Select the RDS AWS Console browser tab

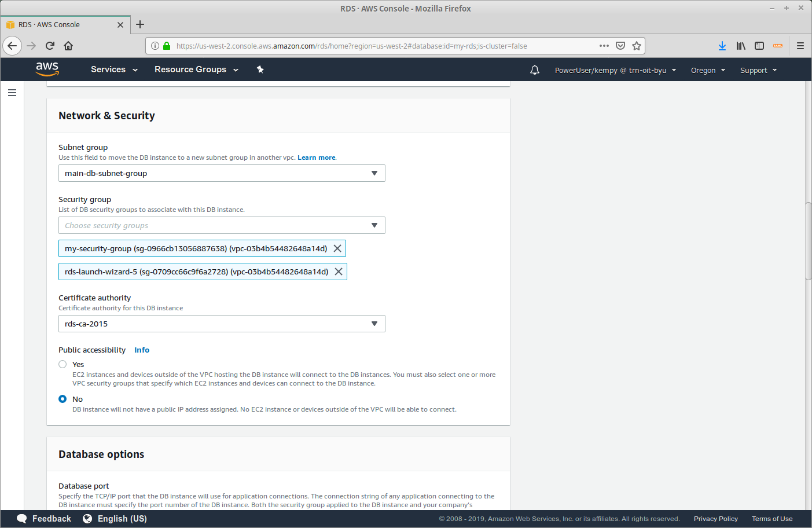pyautogui.click(x=65, y=25)
